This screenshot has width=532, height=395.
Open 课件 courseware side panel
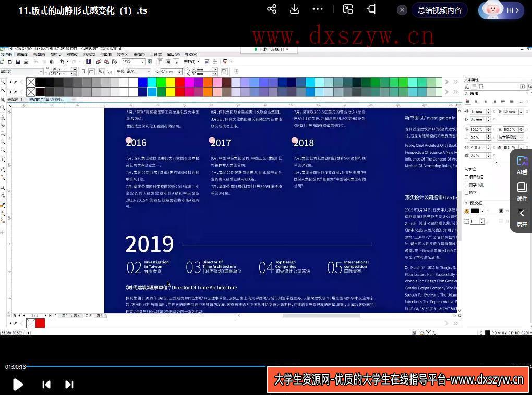coord(522,191)
